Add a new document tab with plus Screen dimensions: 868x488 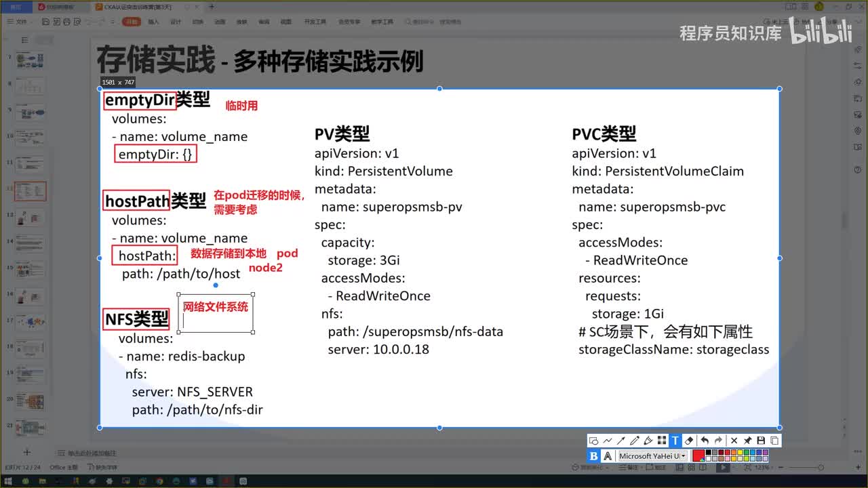tap(212, 6)
